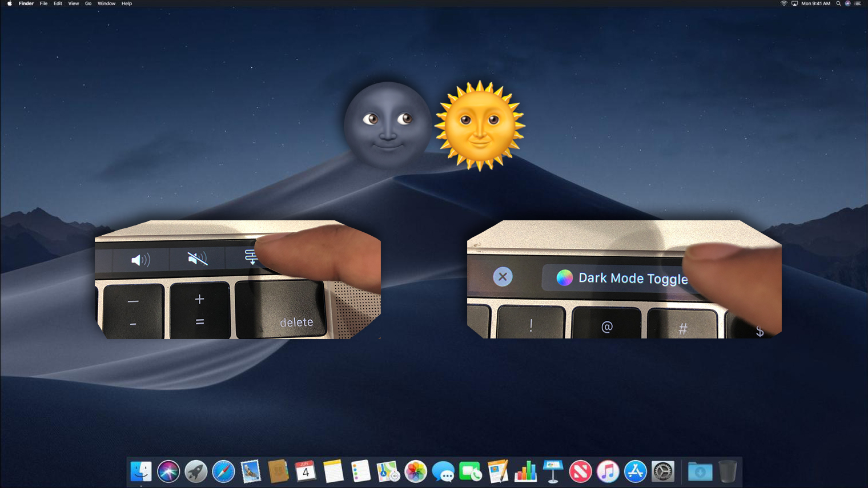Launch Safari from the Dock
Image resolution: width=868 pixels, height=488 pixels.
[223, 472]
